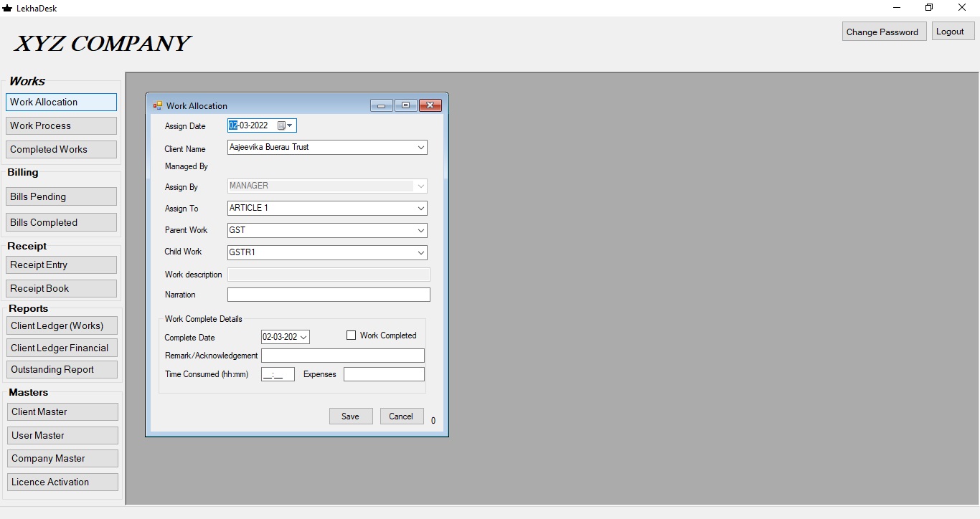The height and width of the screenshot is (519, 980).
Task: Open User Master
Action: pyautogui.click(x=62, y=435)
